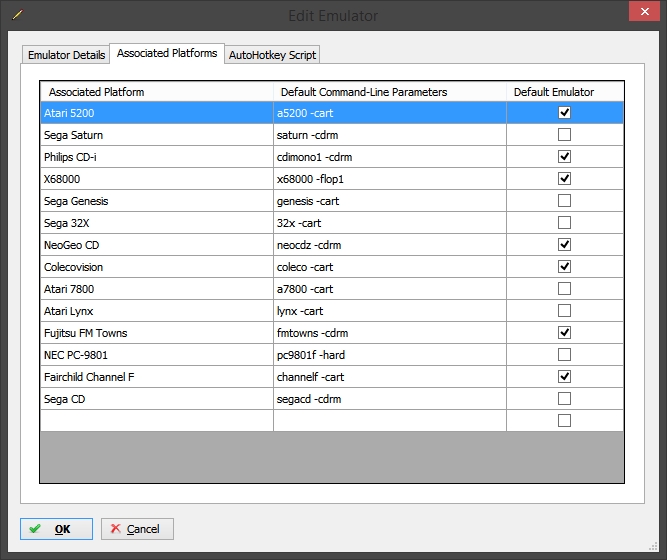Viewport: 667px width, 560px height.
Task: Check Default Emulator for Sega Saturn
Action: [x=564, y=135]
